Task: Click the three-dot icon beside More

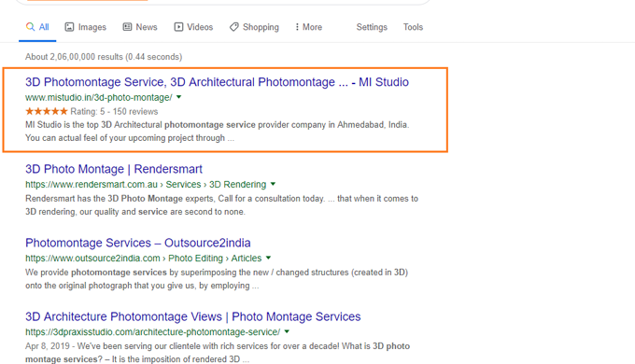Action: point(297,27)
